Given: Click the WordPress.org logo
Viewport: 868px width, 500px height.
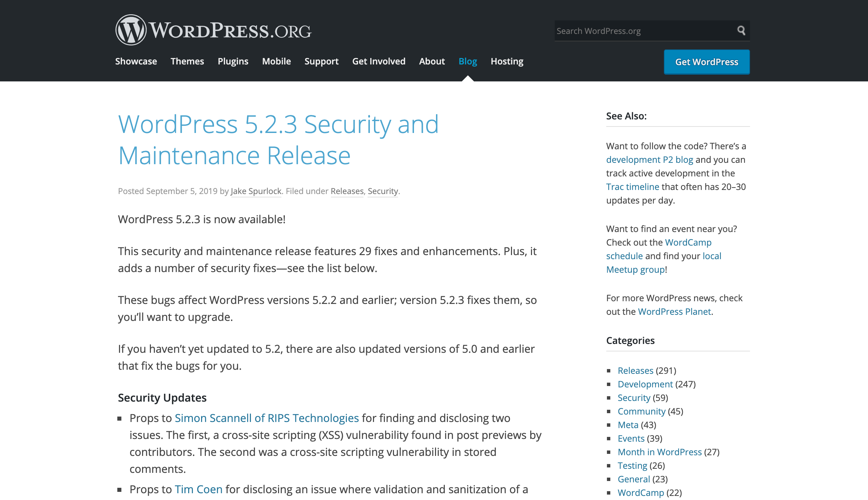Looking at the screenshot, I should [213, 30].
